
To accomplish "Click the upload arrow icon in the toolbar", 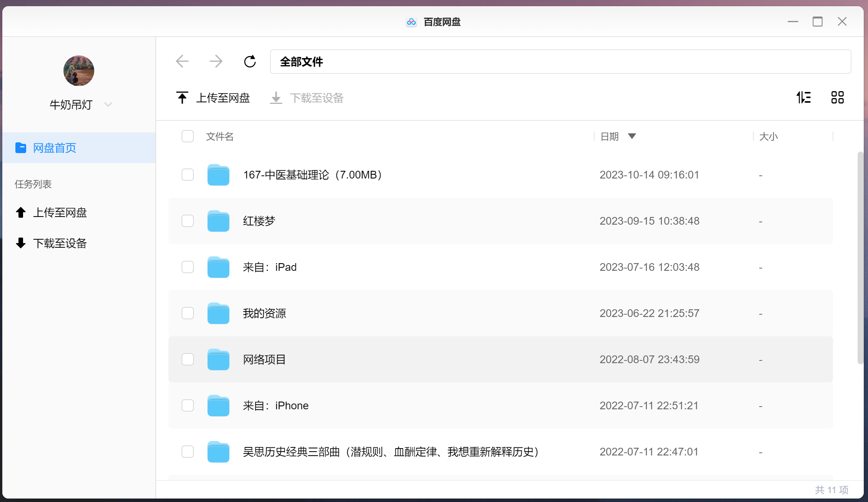I will click(x=182, y=98).
